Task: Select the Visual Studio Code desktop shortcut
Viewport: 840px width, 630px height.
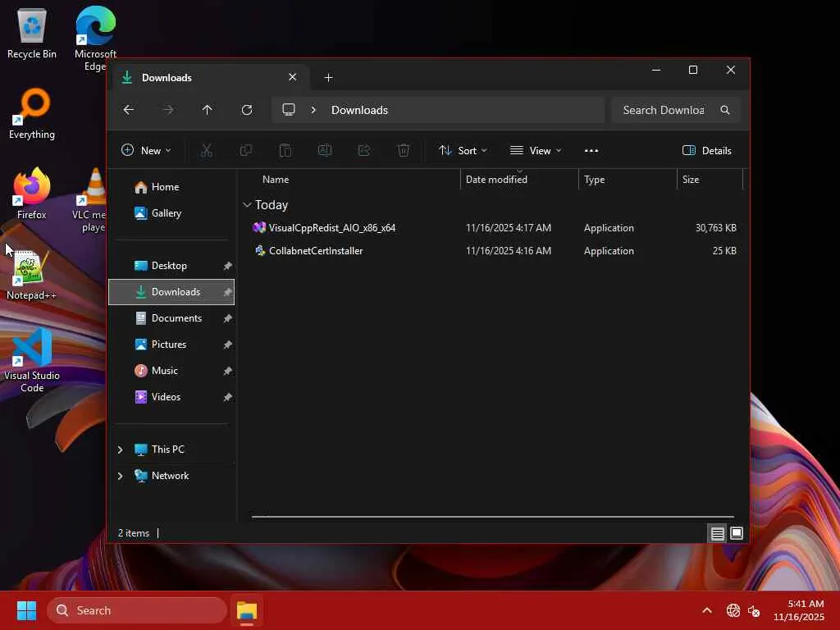Action: (x=32, y=360)
